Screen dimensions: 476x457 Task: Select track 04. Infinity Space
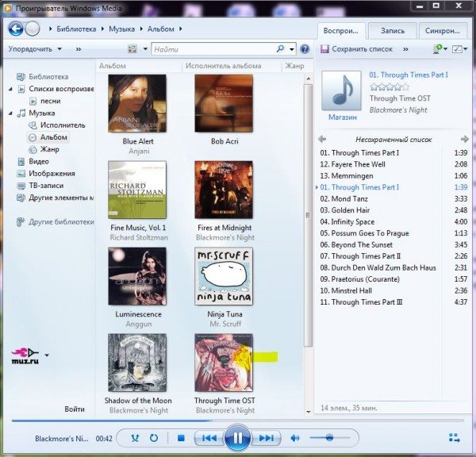(x=393, y=221)
